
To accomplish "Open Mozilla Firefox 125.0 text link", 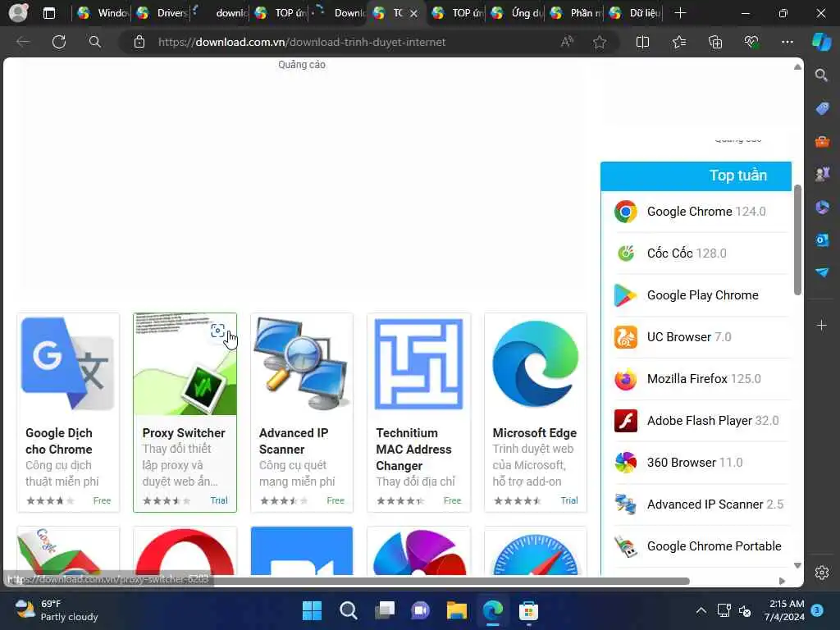I will tap(704, 379).
